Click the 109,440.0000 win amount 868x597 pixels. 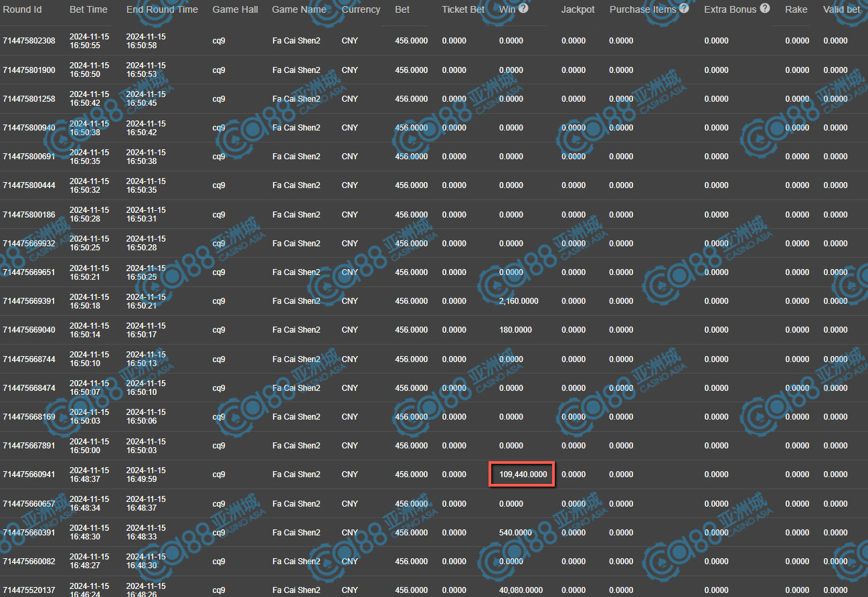(x=523, y=475)
